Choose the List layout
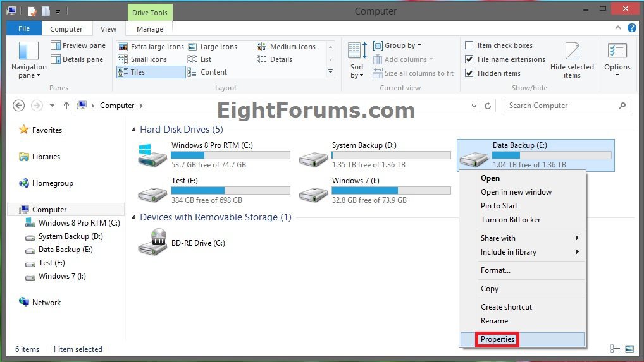Screen dimensions: 644x362 coord(200,59)
